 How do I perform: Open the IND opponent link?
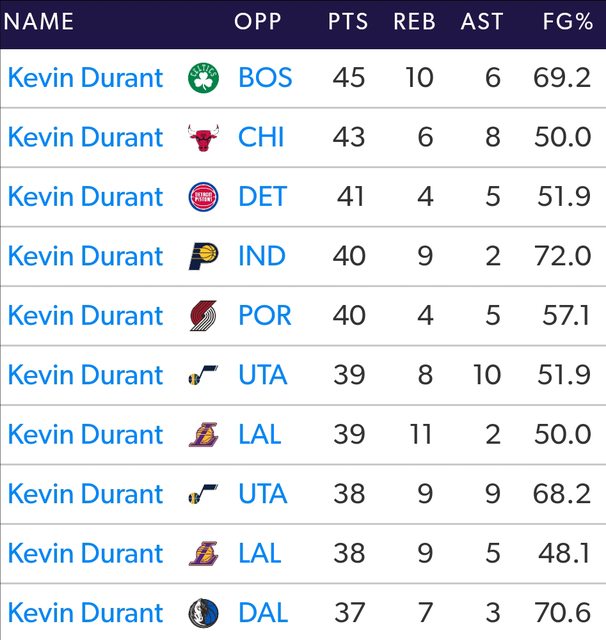(263, 257)
